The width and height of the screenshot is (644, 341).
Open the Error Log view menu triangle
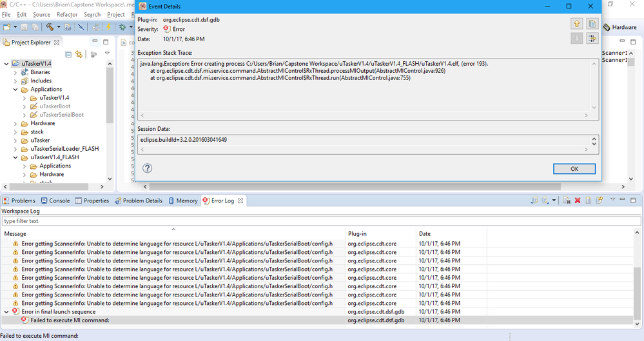(612, 199)
